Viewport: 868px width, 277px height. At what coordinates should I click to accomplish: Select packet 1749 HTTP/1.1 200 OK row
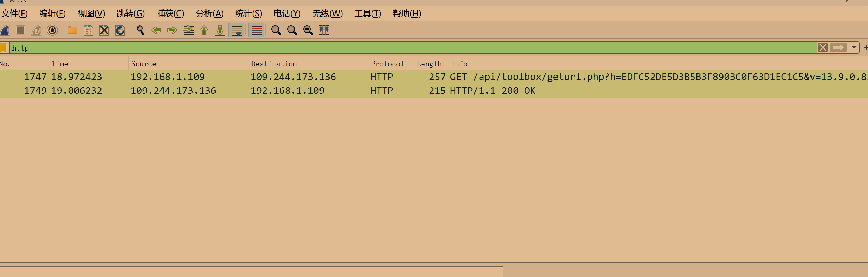[434, 91]
